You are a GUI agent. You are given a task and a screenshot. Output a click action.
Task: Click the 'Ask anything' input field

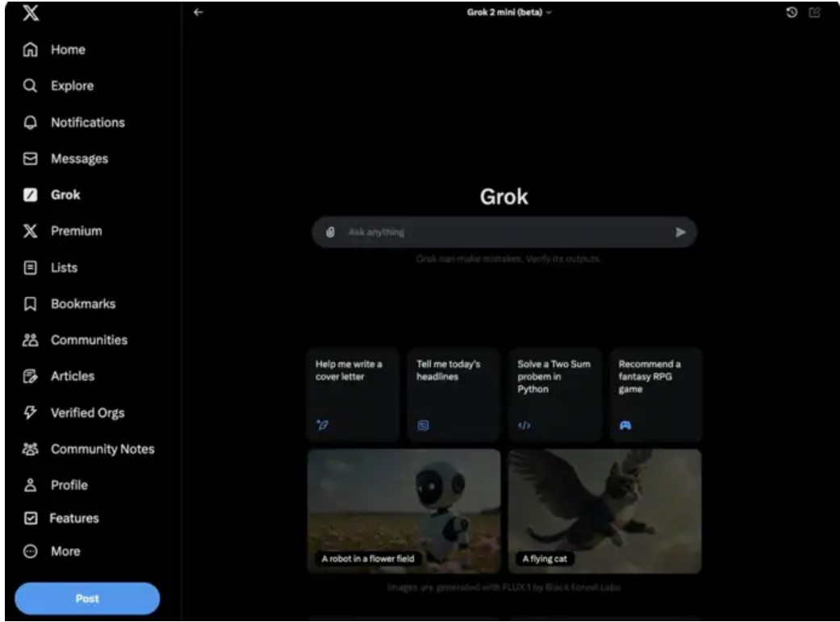[504, 232]
